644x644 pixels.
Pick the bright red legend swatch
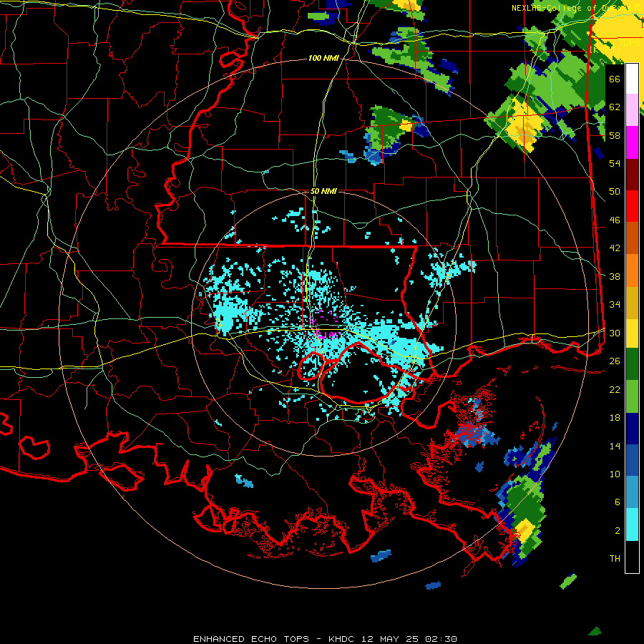[632, 206]
